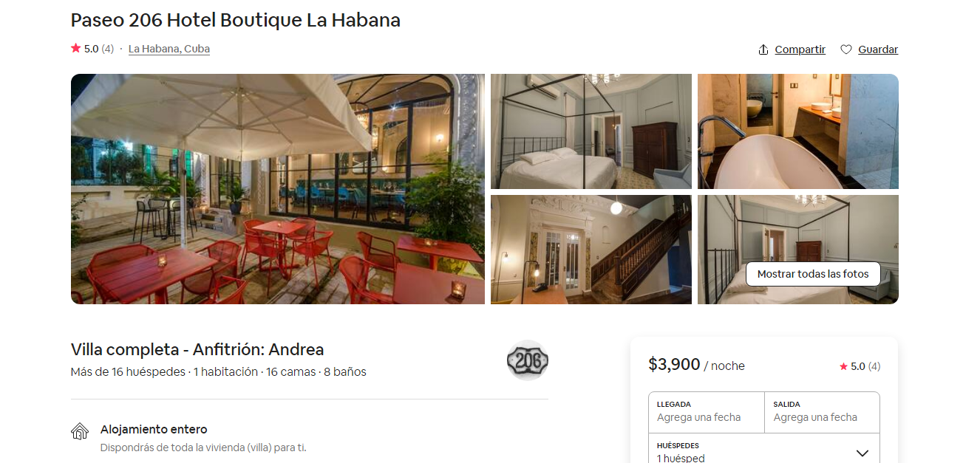Click host Andrea's 206 avatar
Image resolution: width=980 pixels, height=463 pixels.
point(528,360)
